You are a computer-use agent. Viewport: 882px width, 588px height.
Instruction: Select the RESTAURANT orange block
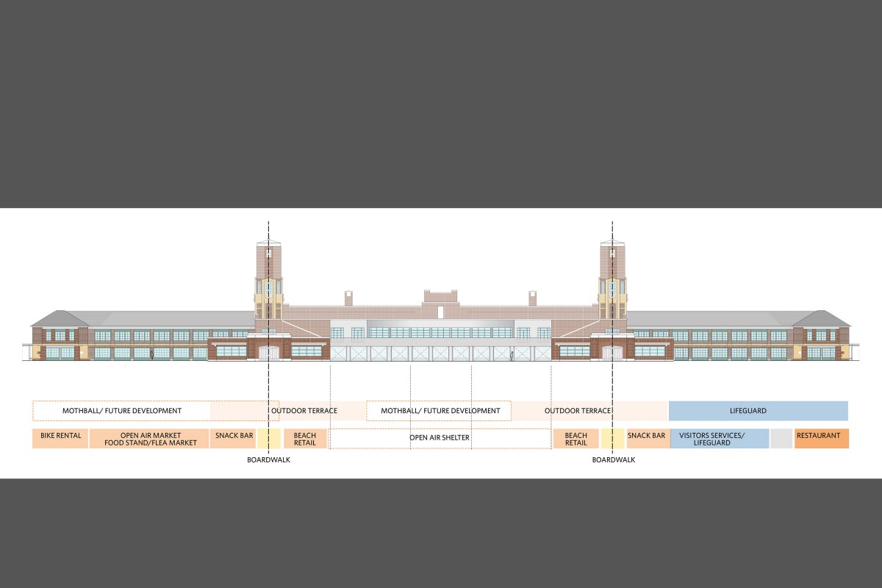[822, 439]
